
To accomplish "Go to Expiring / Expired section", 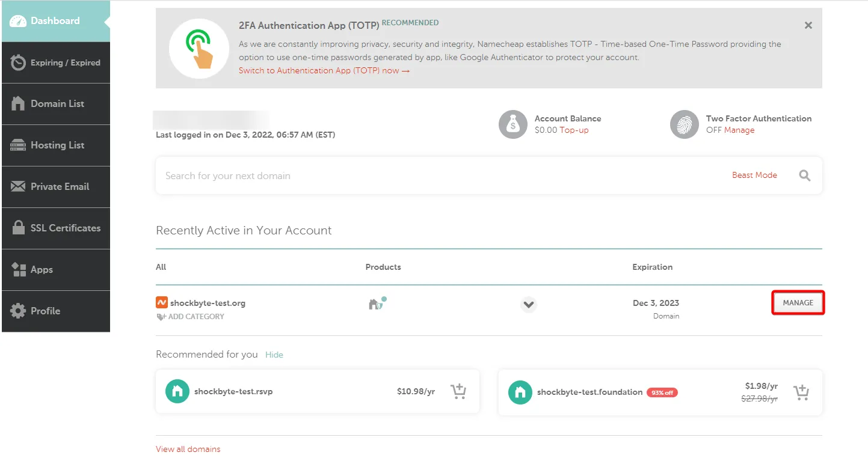I will coord(55,63).
